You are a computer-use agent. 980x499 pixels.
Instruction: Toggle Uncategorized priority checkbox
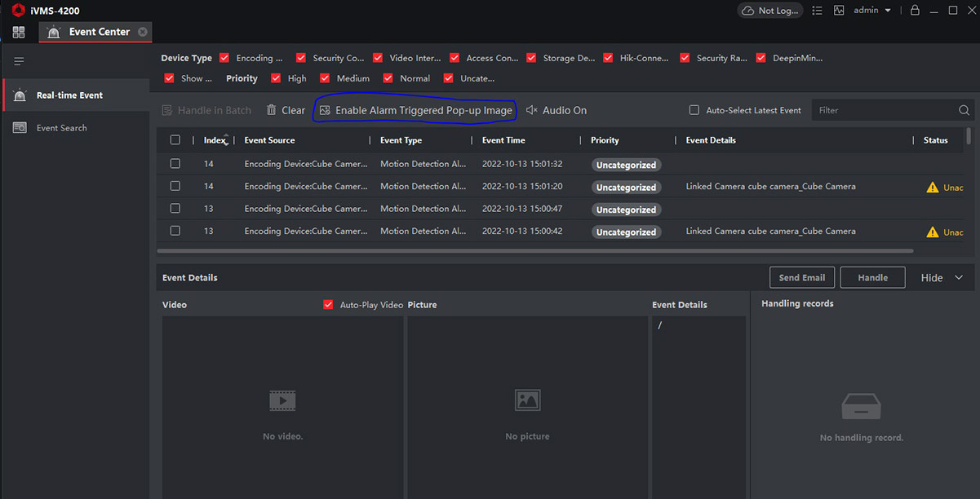pos(448,78)
